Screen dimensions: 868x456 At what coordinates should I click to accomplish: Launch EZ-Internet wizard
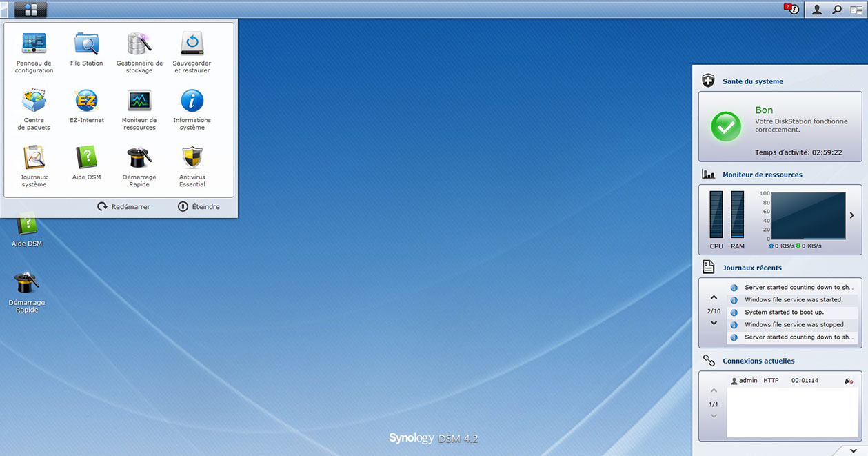(86, 106)
